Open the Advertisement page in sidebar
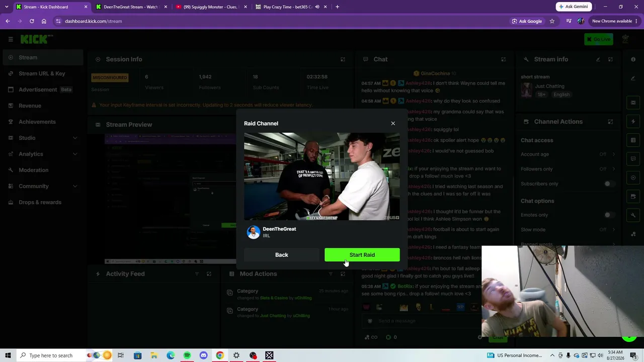The width and height of the screenshot is (644, 362). (x=42, y=89)
